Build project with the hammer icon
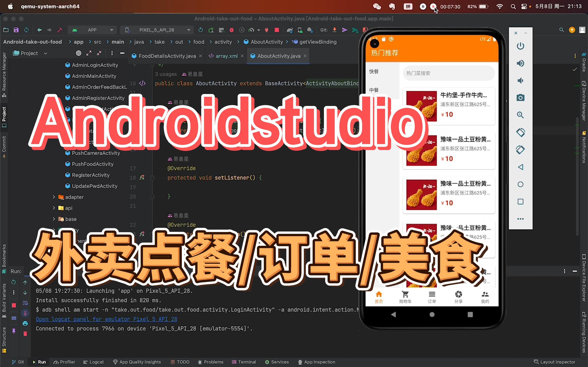 coord(60,30)
